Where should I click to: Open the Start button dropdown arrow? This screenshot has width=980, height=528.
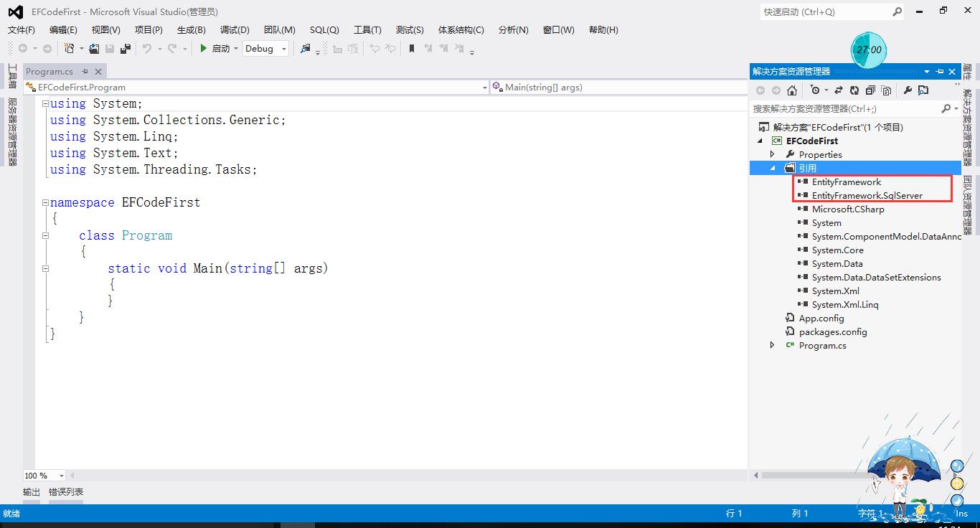point(236,49)
